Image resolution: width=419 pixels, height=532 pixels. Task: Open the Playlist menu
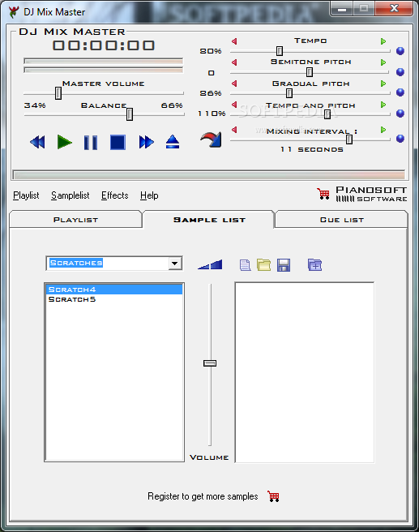(x=26, y=195)
